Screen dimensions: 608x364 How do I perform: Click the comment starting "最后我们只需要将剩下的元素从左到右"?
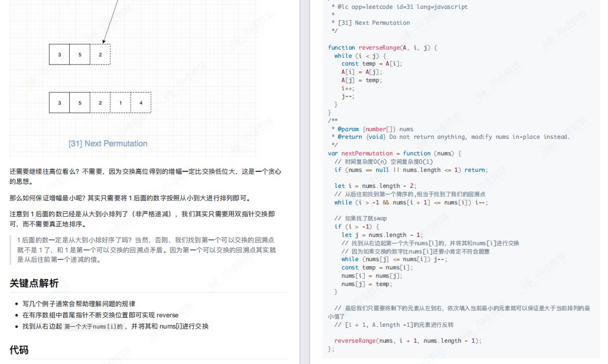pyautogui.click(x=459, y=312)
